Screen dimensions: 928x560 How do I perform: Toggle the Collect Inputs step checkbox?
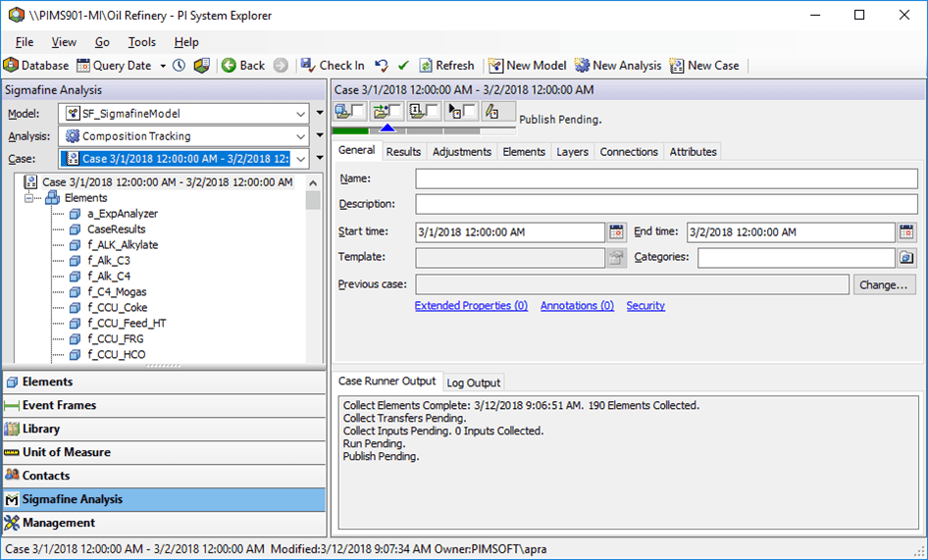[432, 111]
